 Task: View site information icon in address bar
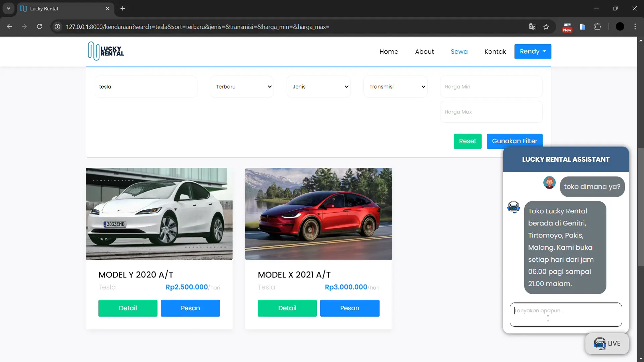[57, 27]
